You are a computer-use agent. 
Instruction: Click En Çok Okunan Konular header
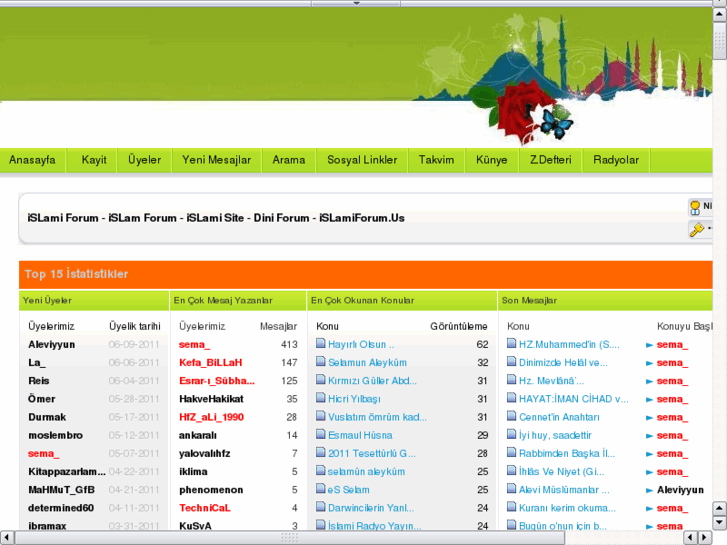tap(363, 301)
